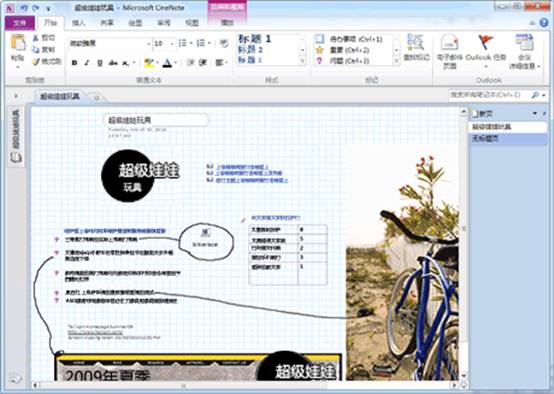Click the Outlook Tasks red flag
554x394 pixels.
tap(485, 42)
